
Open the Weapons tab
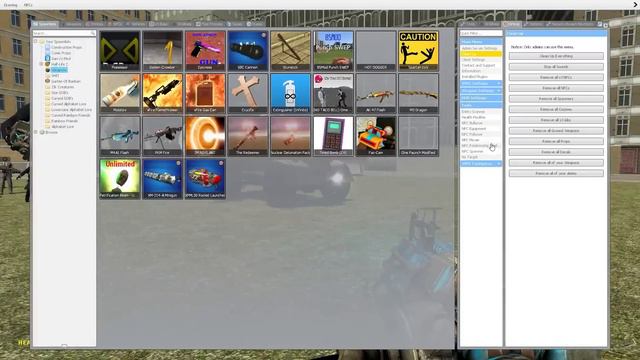(72, 24)
